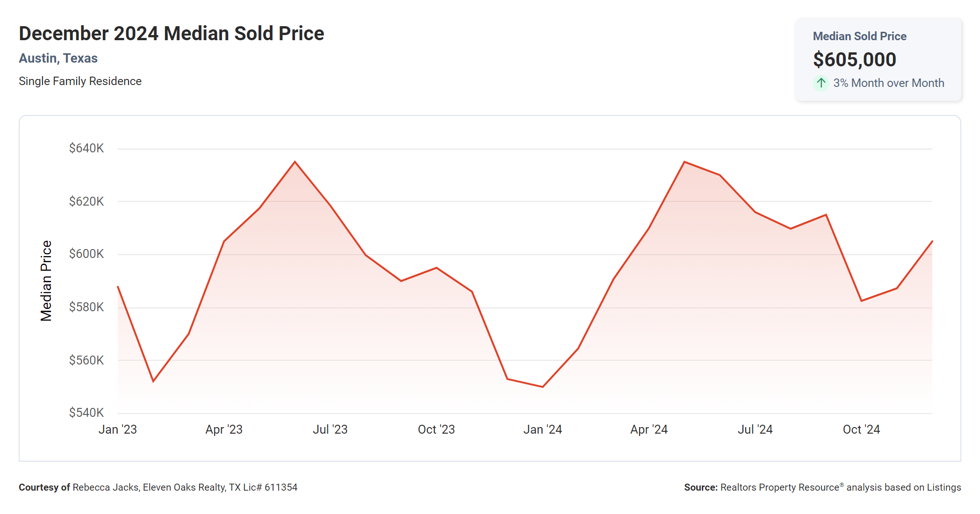Viewport: 980px width, 514px height.
Task: Select the Jan '24 x-axis label
Action: click(x=542, y=429)
